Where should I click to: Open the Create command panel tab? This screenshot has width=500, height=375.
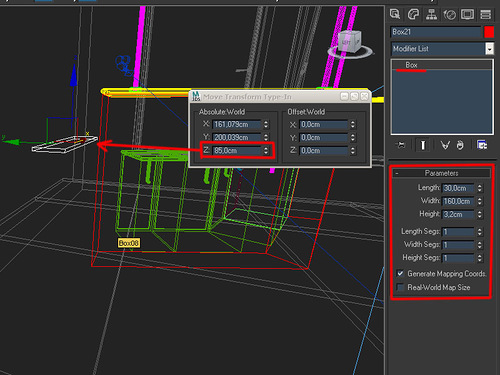(395, 14)
